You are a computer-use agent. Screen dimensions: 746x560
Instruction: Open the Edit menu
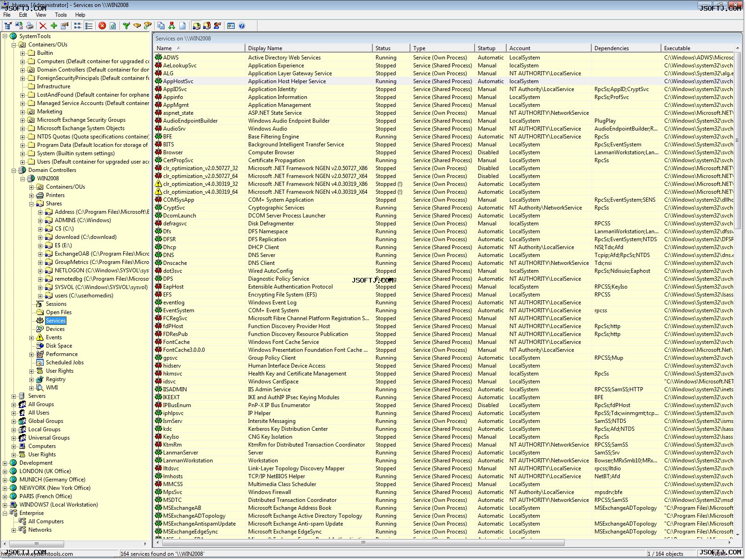23,15
